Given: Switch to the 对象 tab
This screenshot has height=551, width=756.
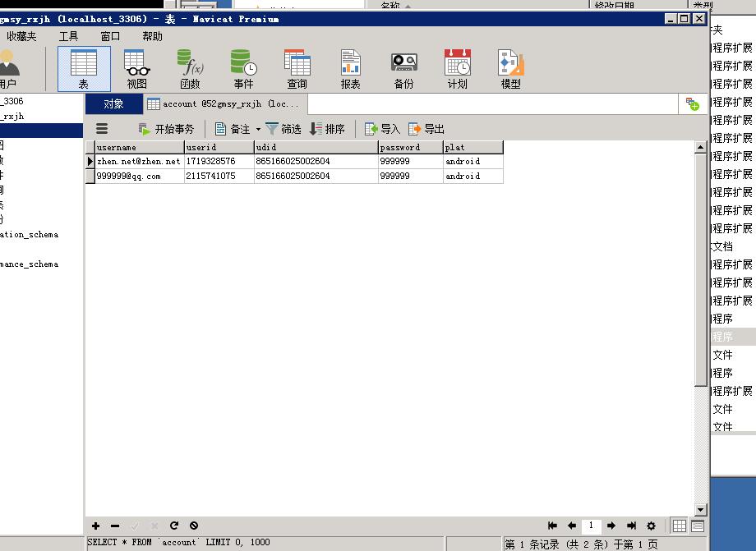Looking at the screenshot, I should [x=113, y=103].
